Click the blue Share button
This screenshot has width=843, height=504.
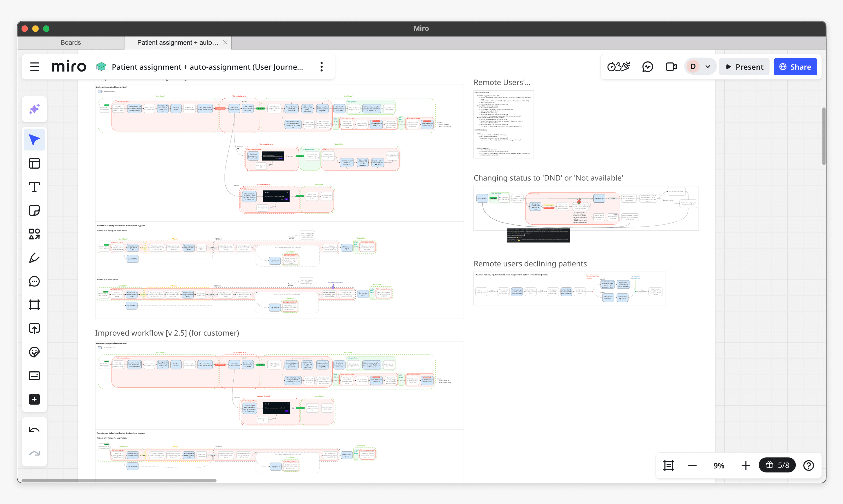795,67
